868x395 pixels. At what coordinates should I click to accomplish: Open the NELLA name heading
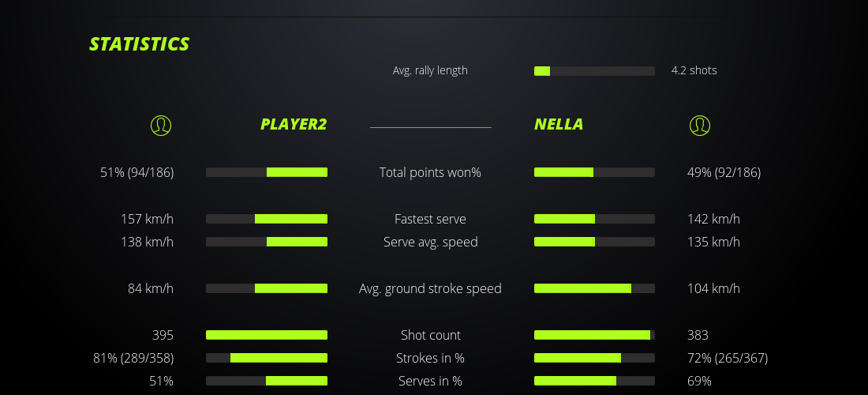(x=559, y=124)
